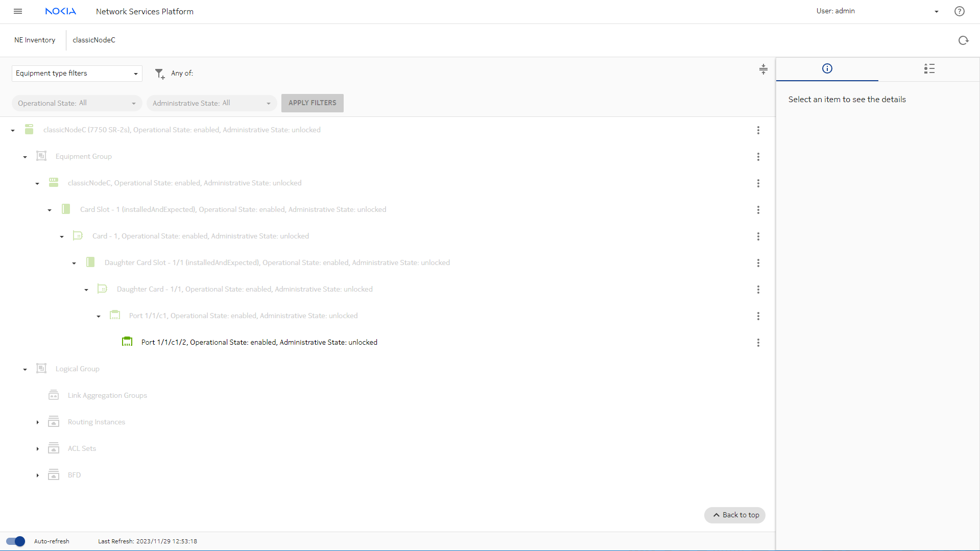Expand the ACL Sets tree node
Viewport: 980px width, 551px height.
click(x=37, y=449)
